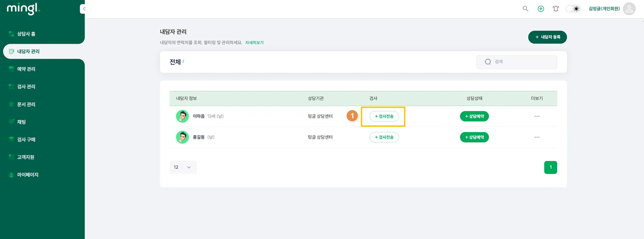Open the notifications bell

tap(556, 9)
